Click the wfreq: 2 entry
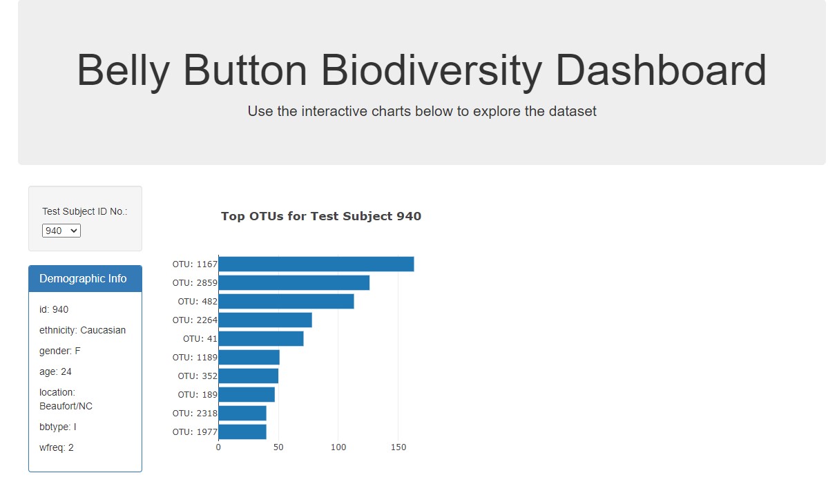Viewport: 837px width, 504px height. pyautogui.click(x=57, y=447)
